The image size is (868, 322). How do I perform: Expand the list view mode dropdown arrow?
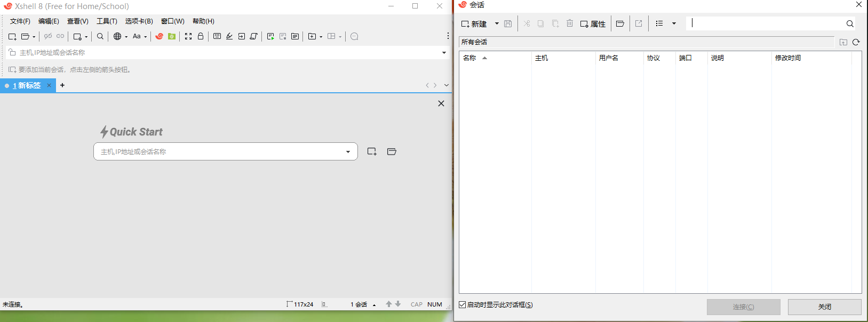(674, 23)
